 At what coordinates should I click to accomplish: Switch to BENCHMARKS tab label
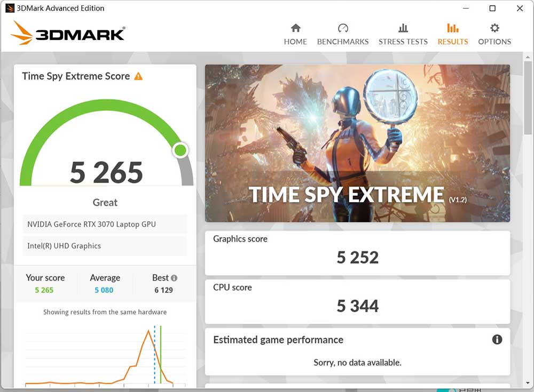[343, 42]
